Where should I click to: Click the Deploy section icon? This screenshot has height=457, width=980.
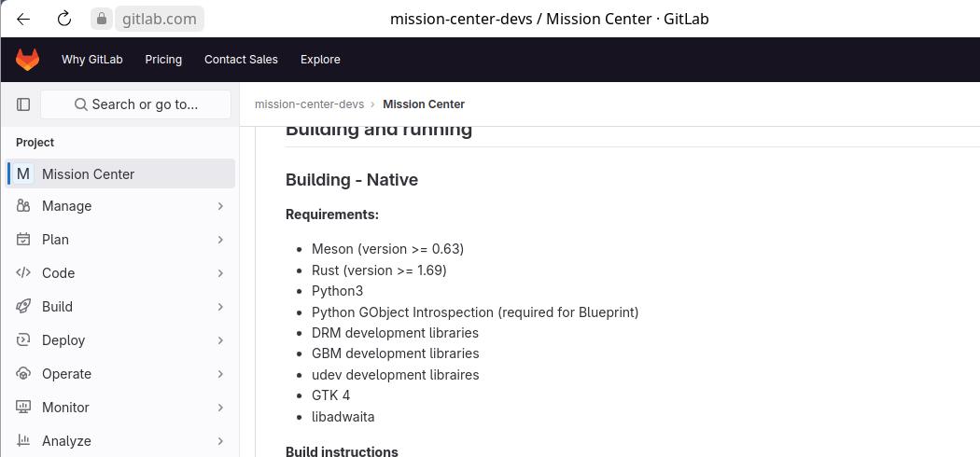[23, 340]
